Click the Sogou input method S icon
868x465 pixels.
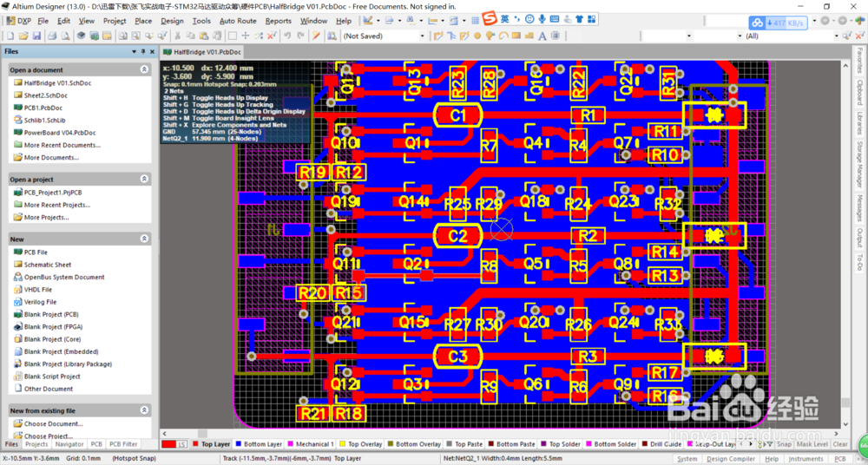490,18
